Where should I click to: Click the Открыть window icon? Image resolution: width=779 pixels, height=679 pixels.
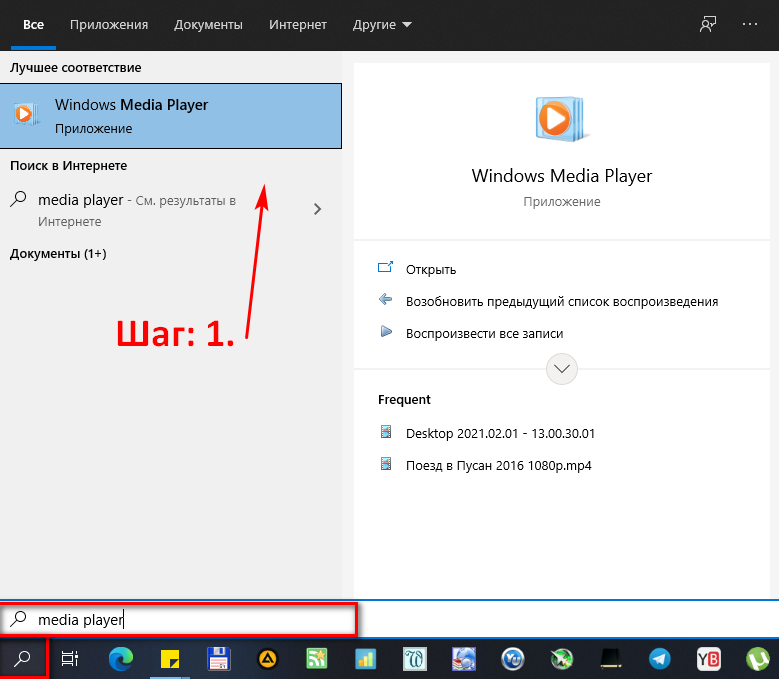point(385,267)
